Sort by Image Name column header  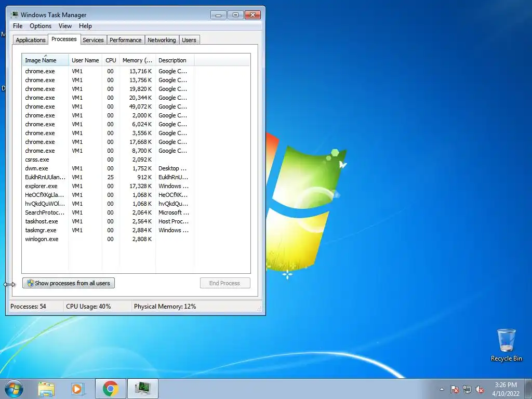[45, 60]
